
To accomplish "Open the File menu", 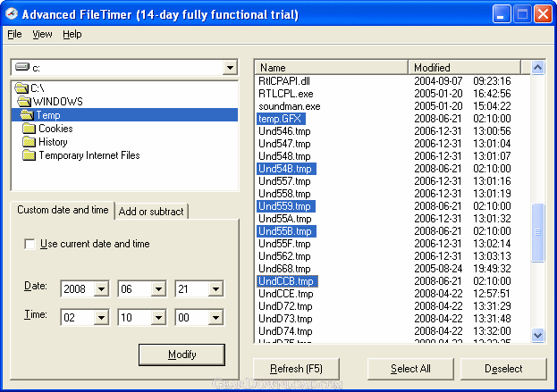I will coord(14,34).
